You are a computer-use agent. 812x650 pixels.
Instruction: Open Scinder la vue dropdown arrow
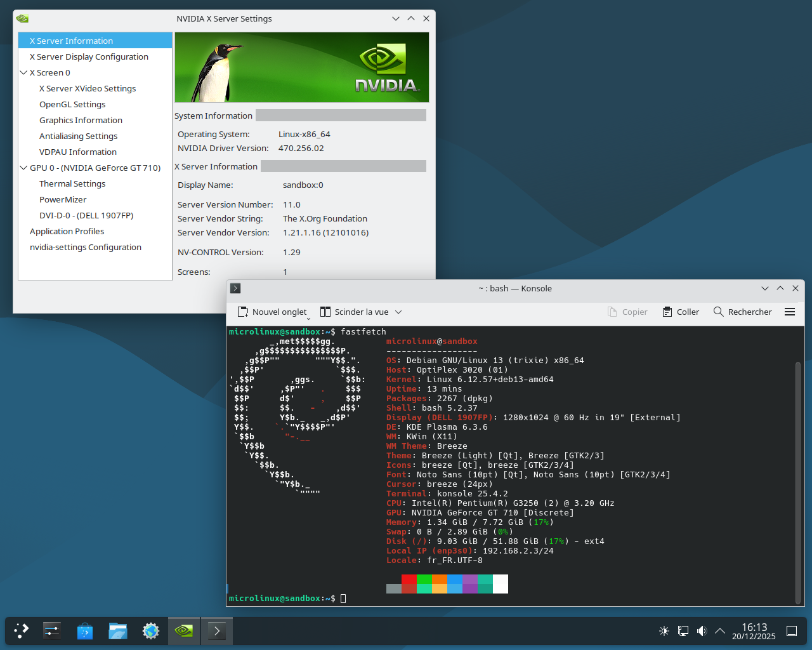pos(398,312)
